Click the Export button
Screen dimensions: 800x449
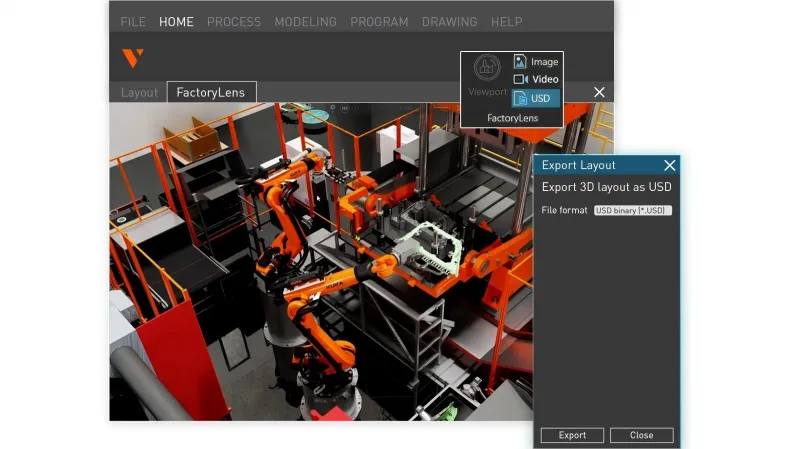pyautogui.click(x=572, y=435)
